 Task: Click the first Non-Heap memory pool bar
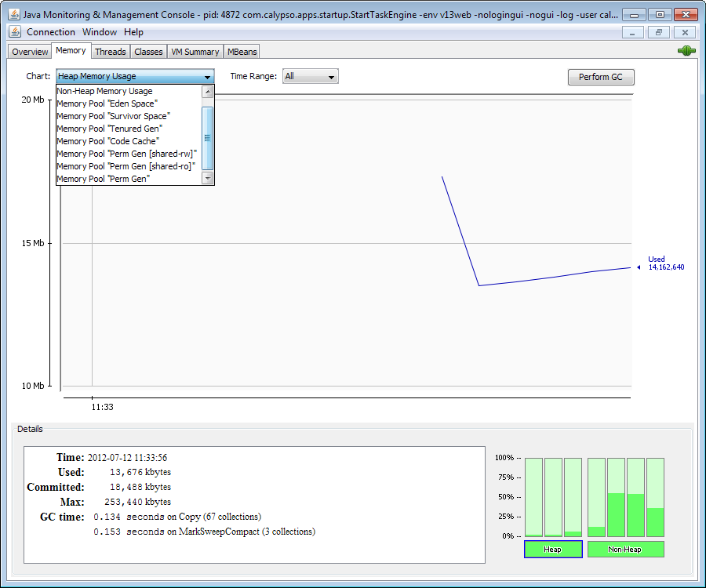click(596, 497)
